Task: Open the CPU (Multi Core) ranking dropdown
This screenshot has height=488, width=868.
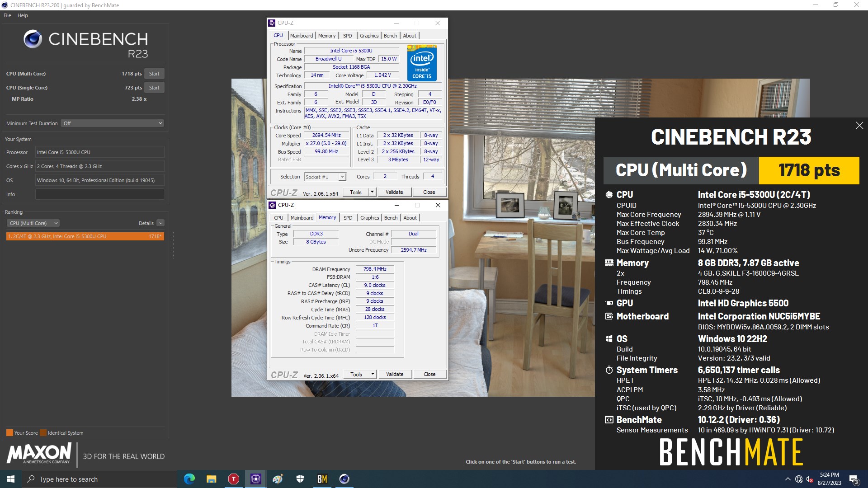Action: coord(33,223)
